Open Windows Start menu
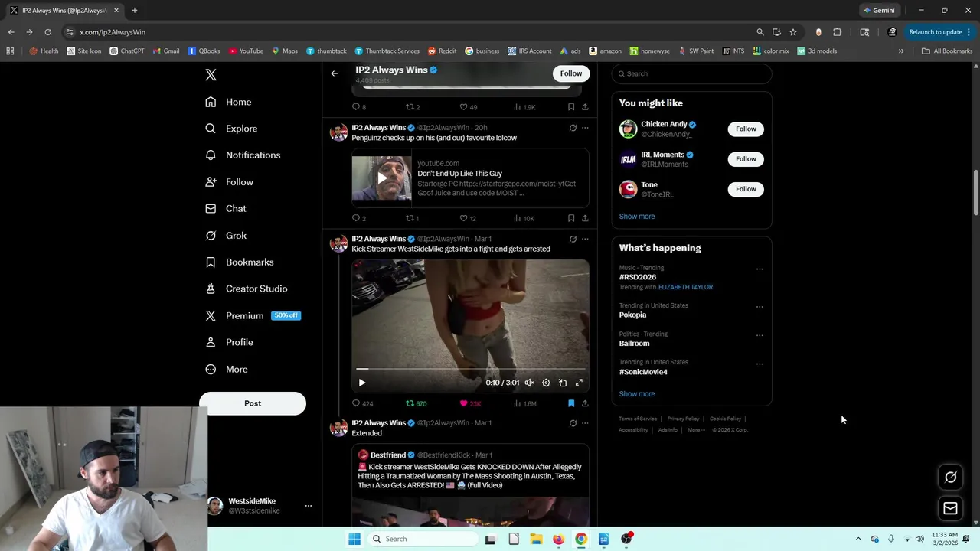Screen dimensions: 980x551 pos(354,539)
